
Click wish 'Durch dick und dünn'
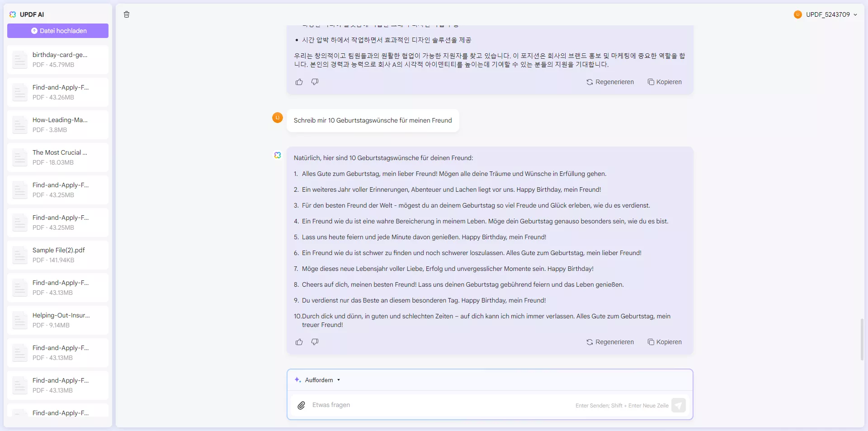click(486, 320)
